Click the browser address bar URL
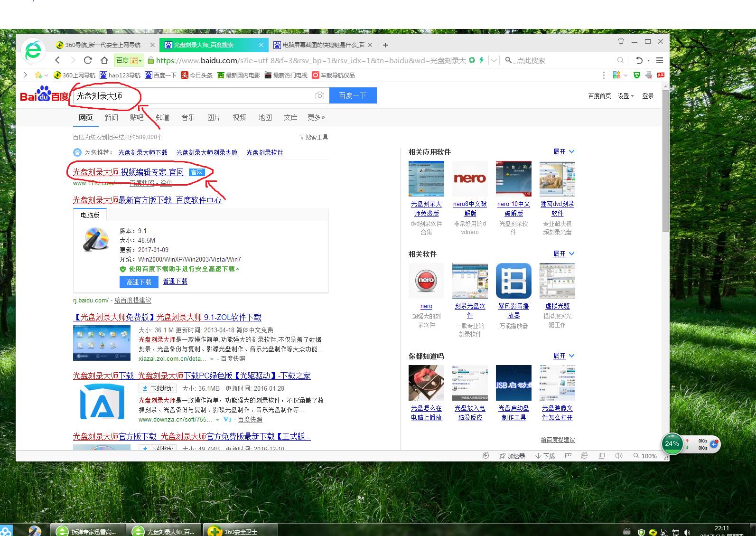756x536 pixels. (311, 60)
